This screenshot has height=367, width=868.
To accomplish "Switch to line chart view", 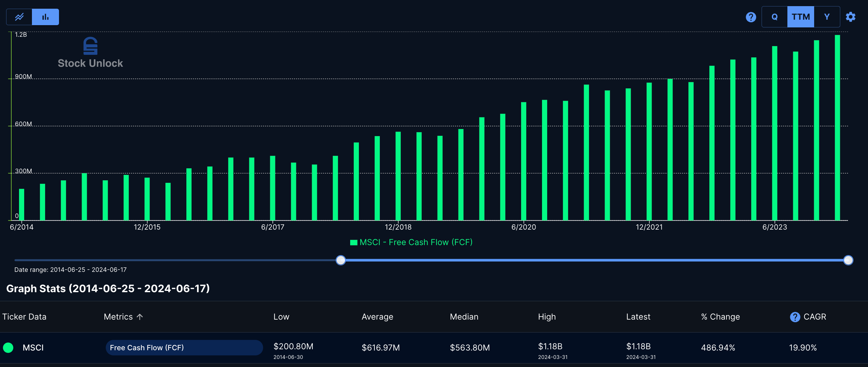I will point(19,17).
